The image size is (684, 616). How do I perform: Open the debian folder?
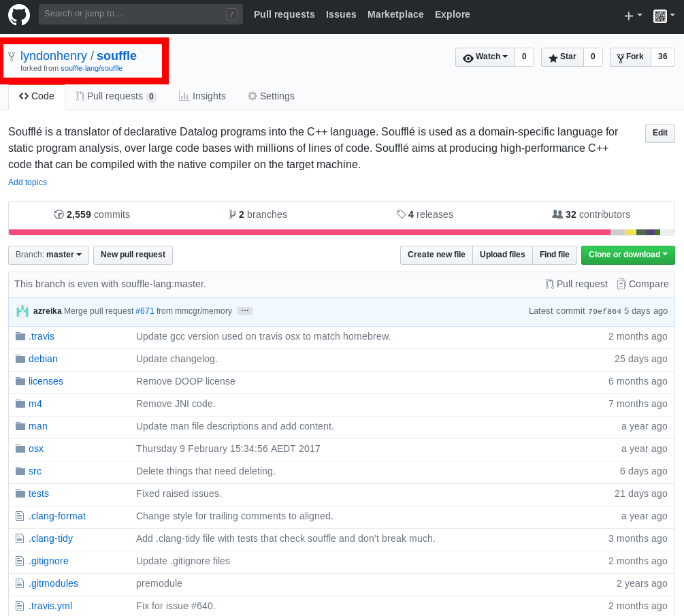coord(43,359)
